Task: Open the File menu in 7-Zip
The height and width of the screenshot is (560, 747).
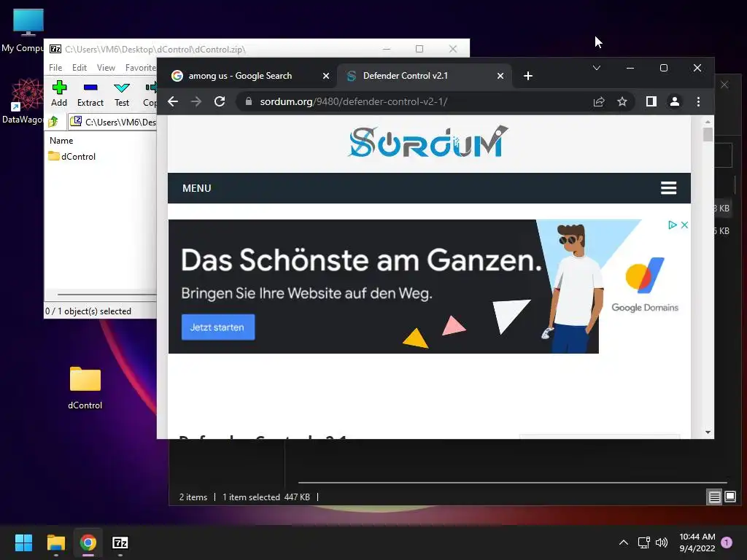Action: 55,68
